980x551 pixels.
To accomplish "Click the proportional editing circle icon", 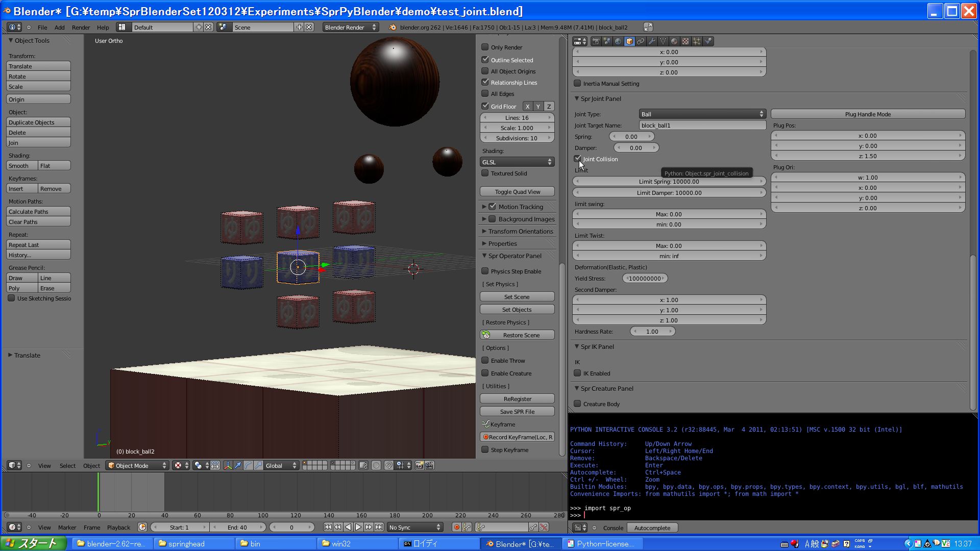I will point(376,465).
